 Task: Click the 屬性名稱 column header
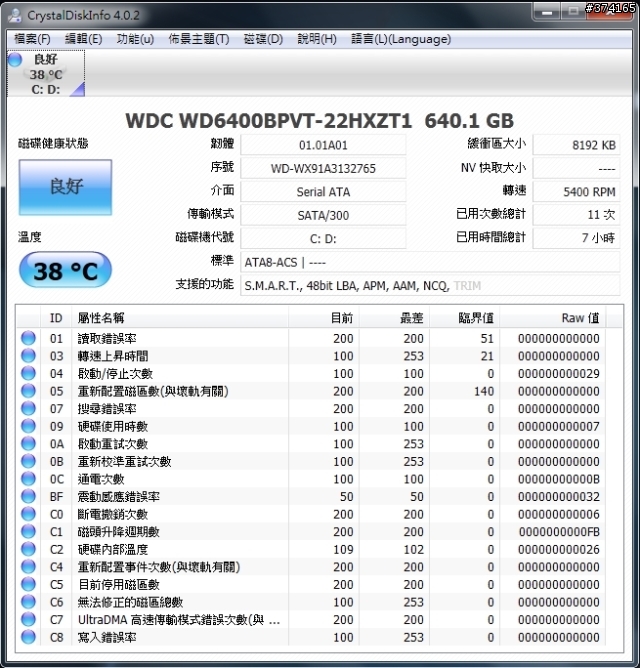tap(180, 318)
